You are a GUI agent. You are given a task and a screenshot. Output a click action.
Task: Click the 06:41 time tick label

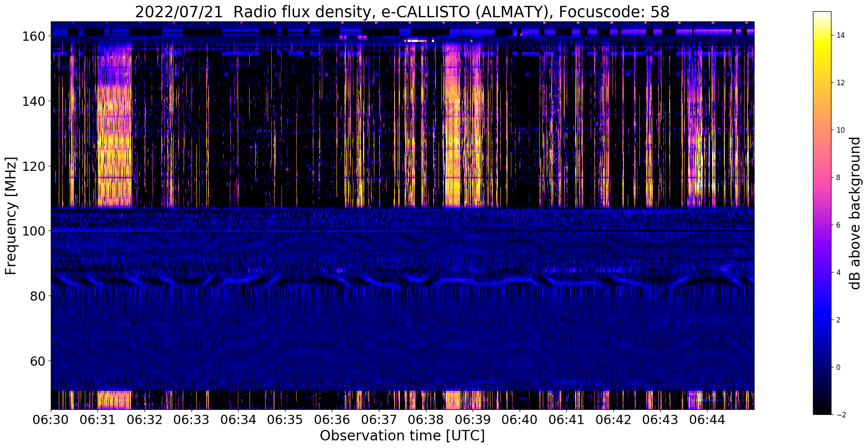tap(566, 419)
